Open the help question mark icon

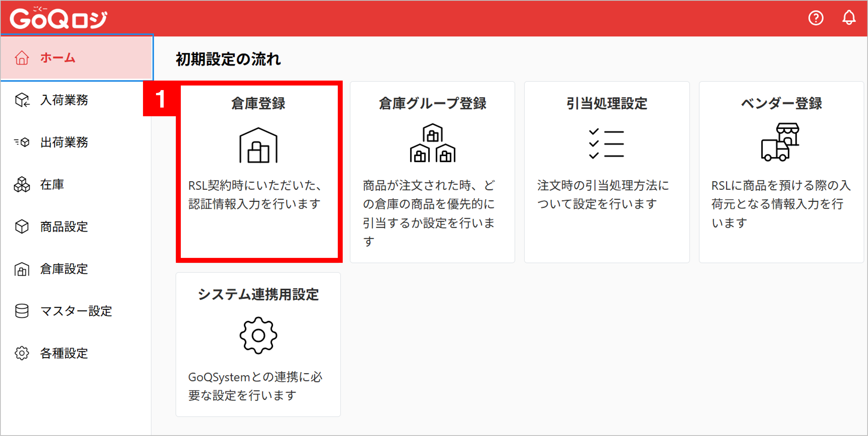pos(816,18)
